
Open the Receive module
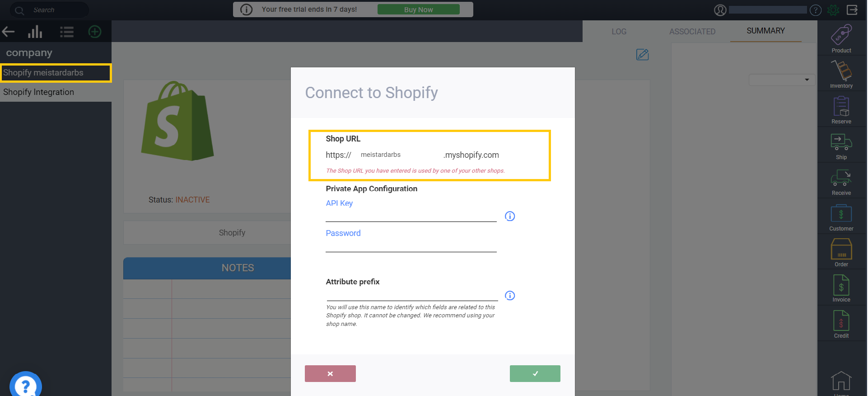click(841, 182)
